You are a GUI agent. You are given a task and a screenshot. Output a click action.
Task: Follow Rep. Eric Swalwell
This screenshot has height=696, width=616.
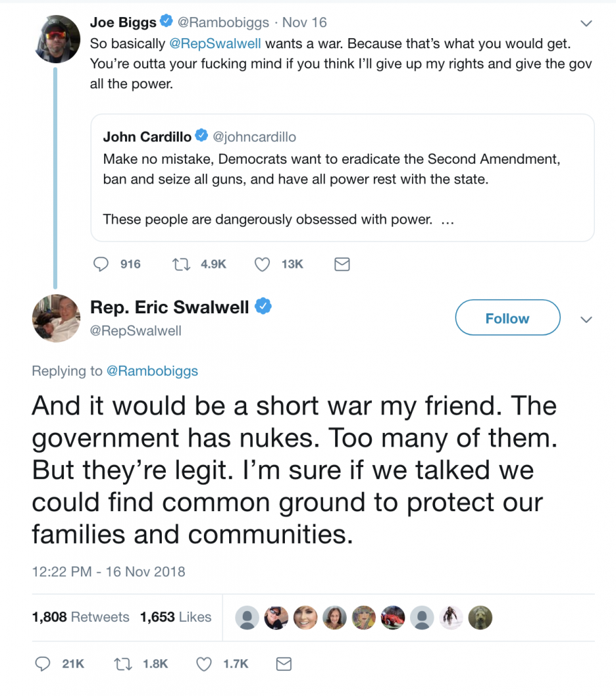pyautogui.click(x=508, y=317)
